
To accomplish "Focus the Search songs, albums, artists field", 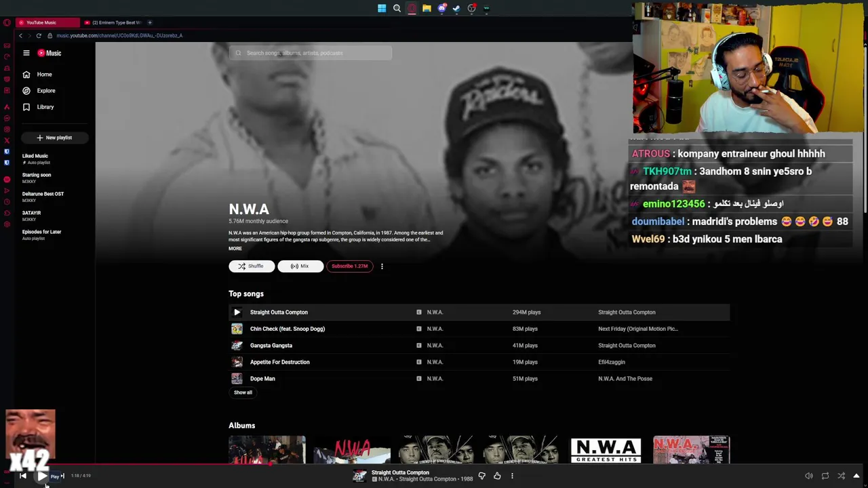I will pyautogui.click(x=311, y=53).
